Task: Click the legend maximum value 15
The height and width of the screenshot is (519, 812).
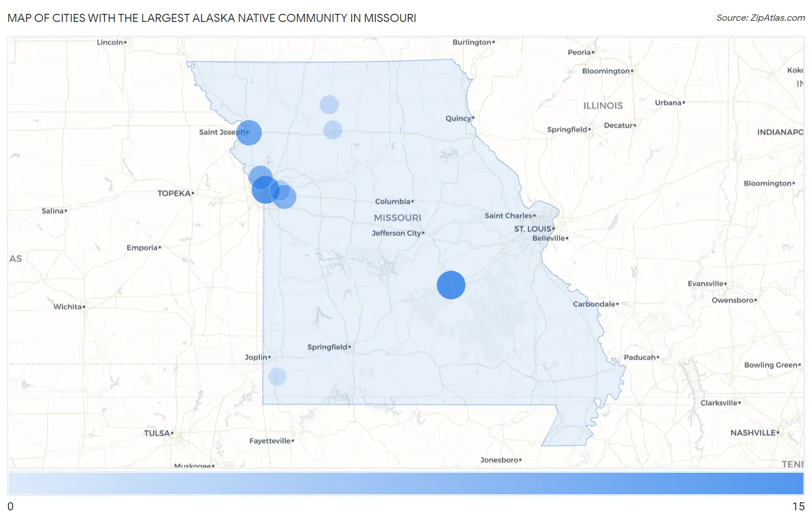Action: 798,506
